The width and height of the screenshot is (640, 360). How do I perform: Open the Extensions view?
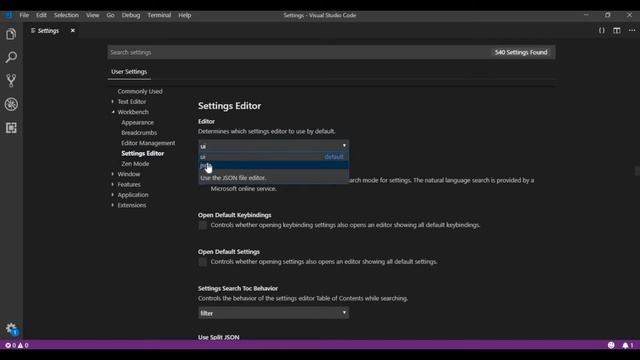point(11,128)
